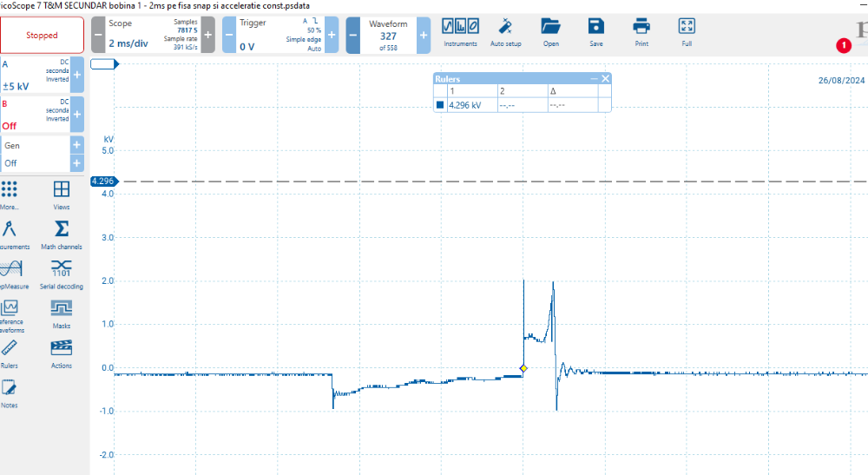
Task: Open the Notes tool
Action: 10,393
